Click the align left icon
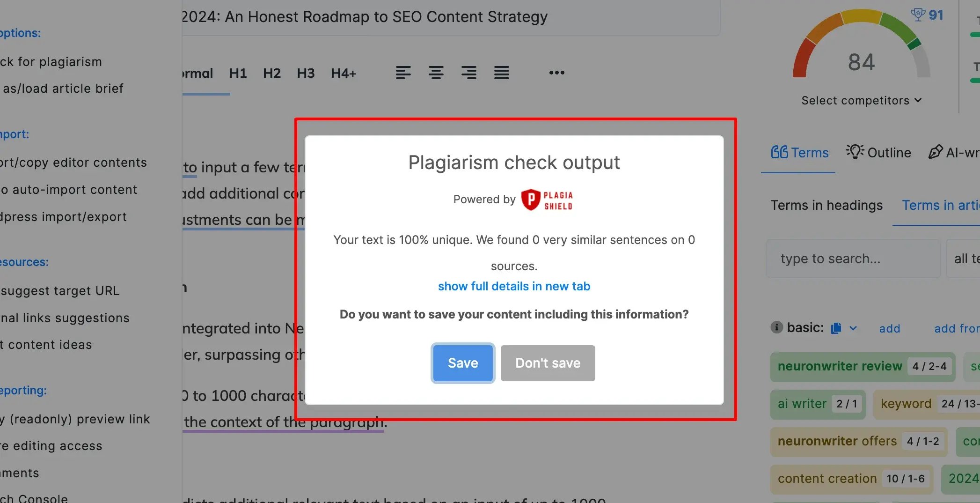 403,73
